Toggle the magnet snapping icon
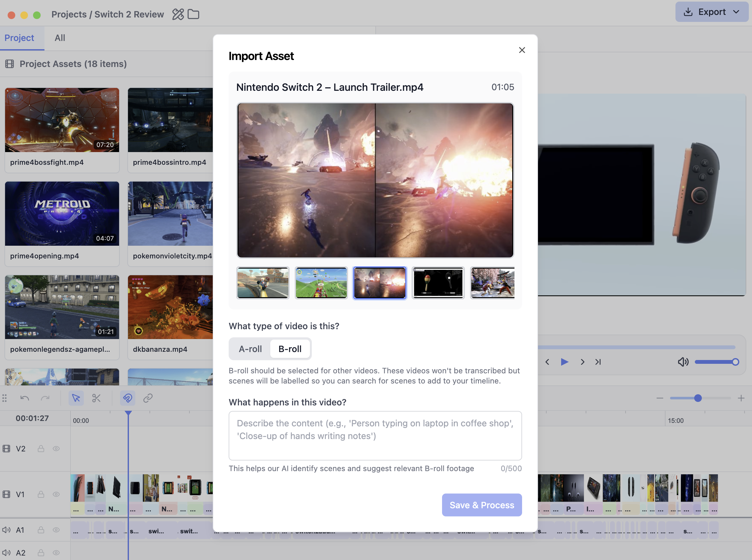This screenshot has width=752, height=560. [x=127, y=398]
